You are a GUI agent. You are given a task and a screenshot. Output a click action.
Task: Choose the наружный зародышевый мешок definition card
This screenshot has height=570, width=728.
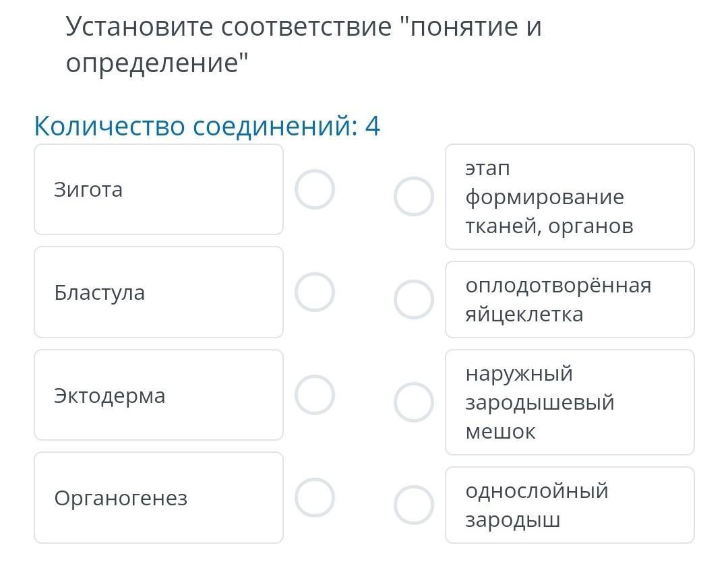tap(570, 402)
